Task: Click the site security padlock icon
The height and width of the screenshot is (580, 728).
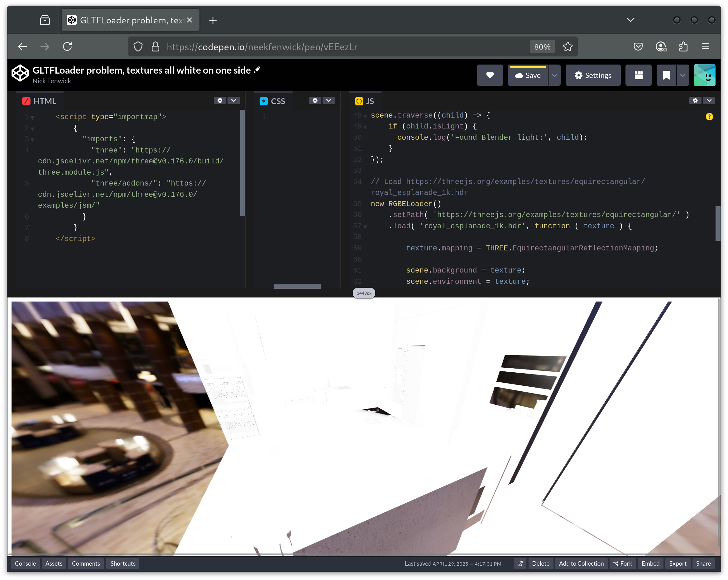Action: point(155,46)
